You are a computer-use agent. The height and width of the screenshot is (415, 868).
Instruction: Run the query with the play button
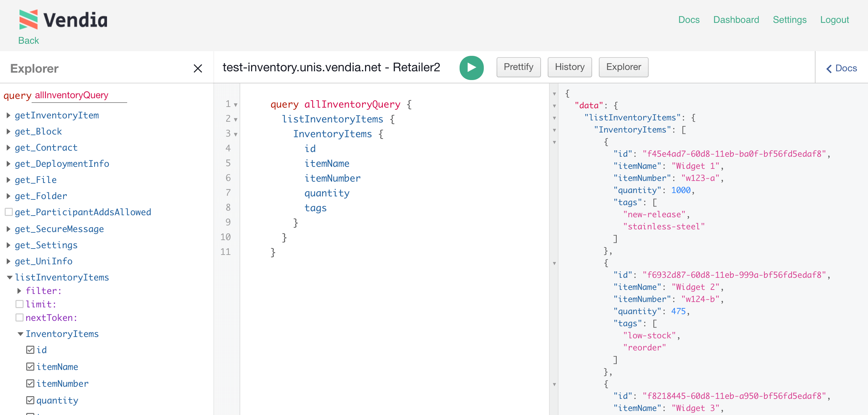click(x=471, y=68)
